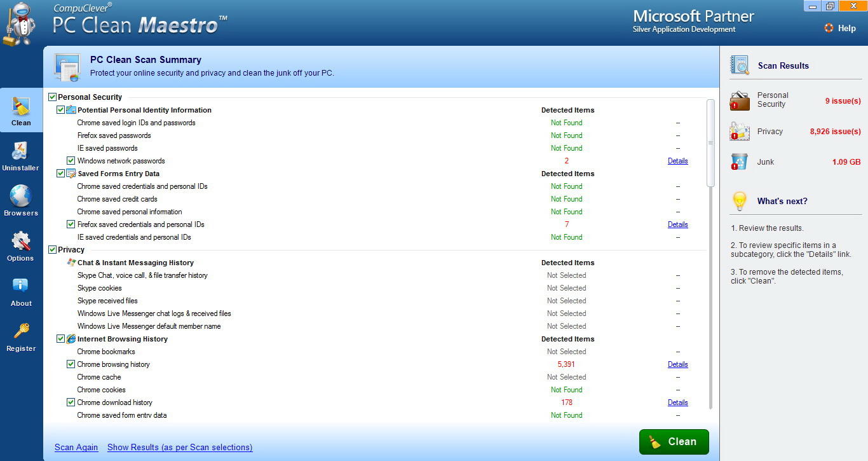868x461 pixels.
Task: Uncheck Chrome download history
Action: coord(71,403)
